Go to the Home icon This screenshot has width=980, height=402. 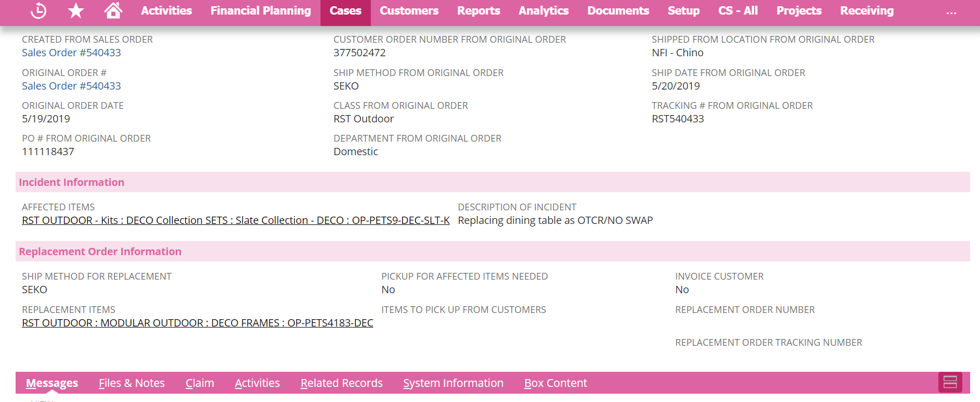click(x=113, y=10)
